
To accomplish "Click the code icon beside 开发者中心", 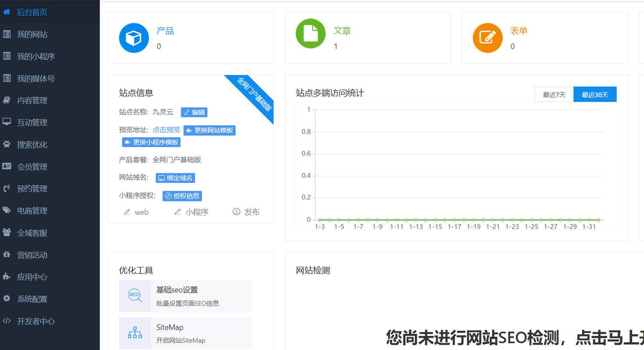I will point(7,321).
